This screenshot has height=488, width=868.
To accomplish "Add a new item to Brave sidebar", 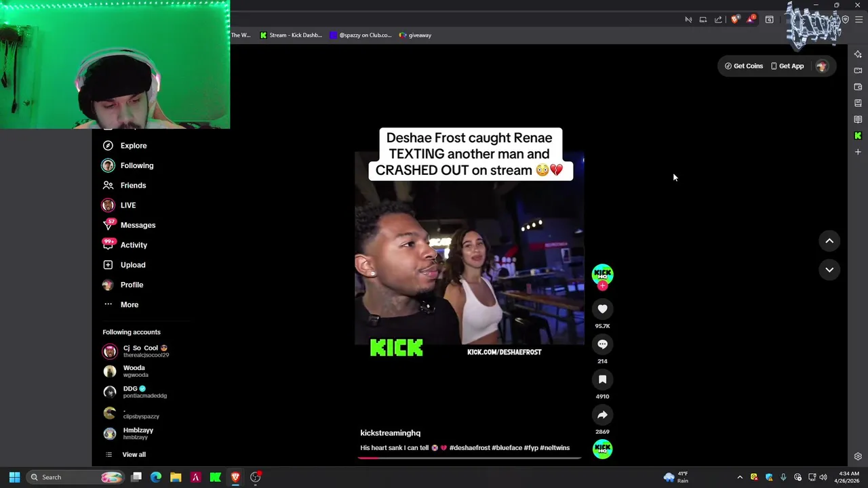I will coord(858,152).
